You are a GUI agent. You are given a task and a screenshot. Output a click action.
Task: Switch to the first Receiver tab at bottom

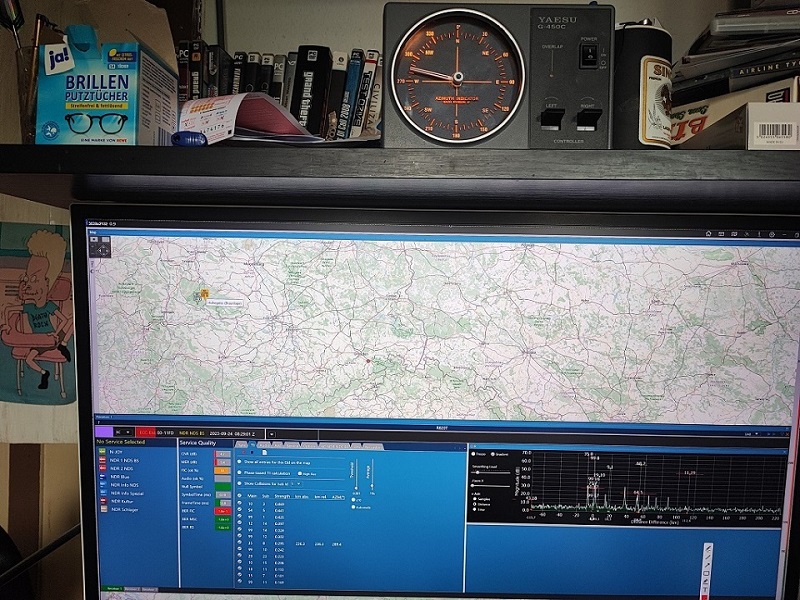coord(113,589)
